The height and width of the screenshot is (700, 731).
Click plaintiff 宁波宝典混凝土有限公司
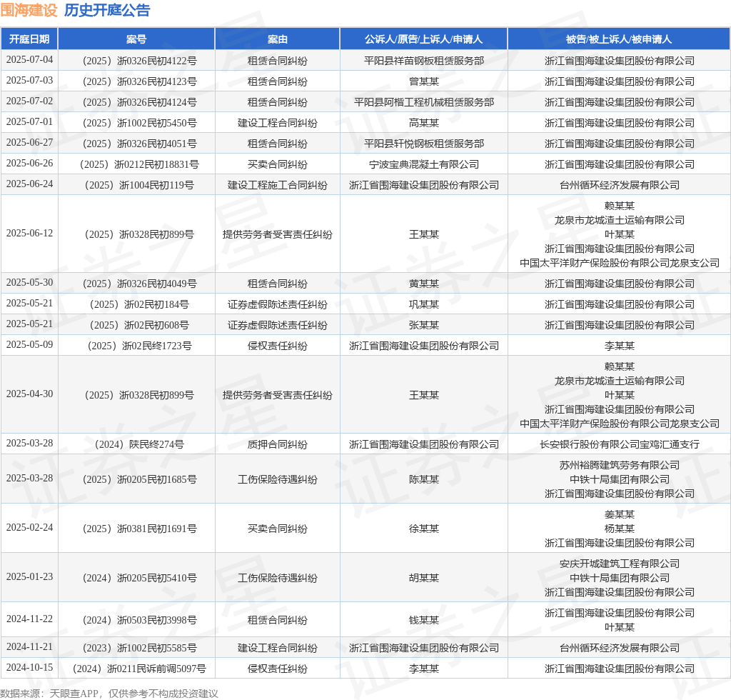coord(424,164)
